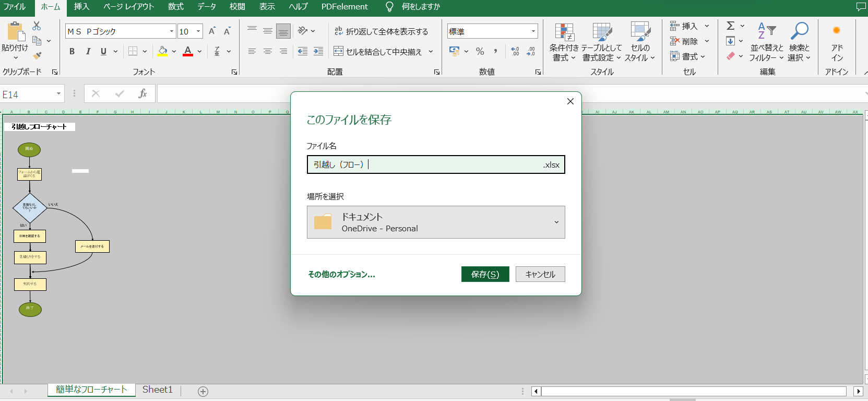This screenshot has height=401, width=868.
Task: Toggle Wrap Text option
Action: (381, 31)
